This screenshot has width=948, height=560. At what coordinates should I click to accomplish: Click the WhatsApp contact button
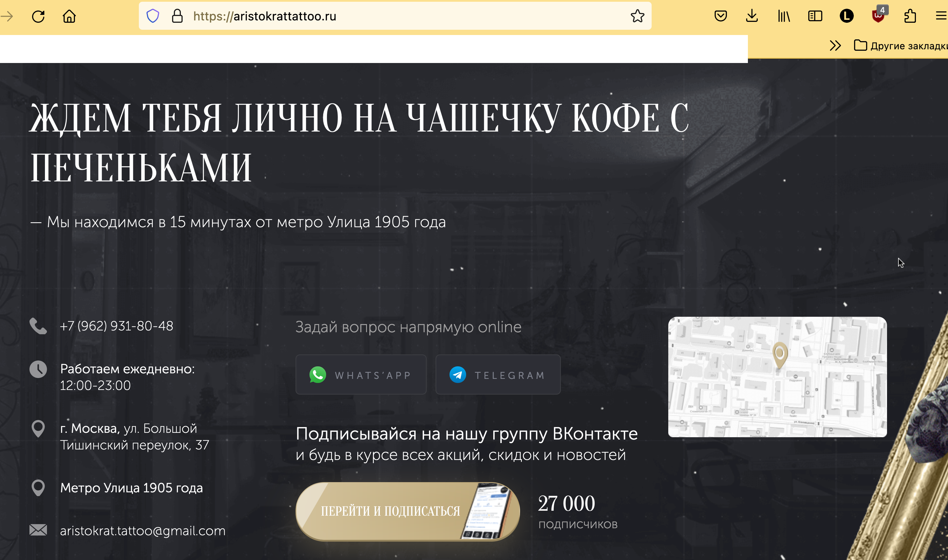pyautogui.click(x=361, y=375)
